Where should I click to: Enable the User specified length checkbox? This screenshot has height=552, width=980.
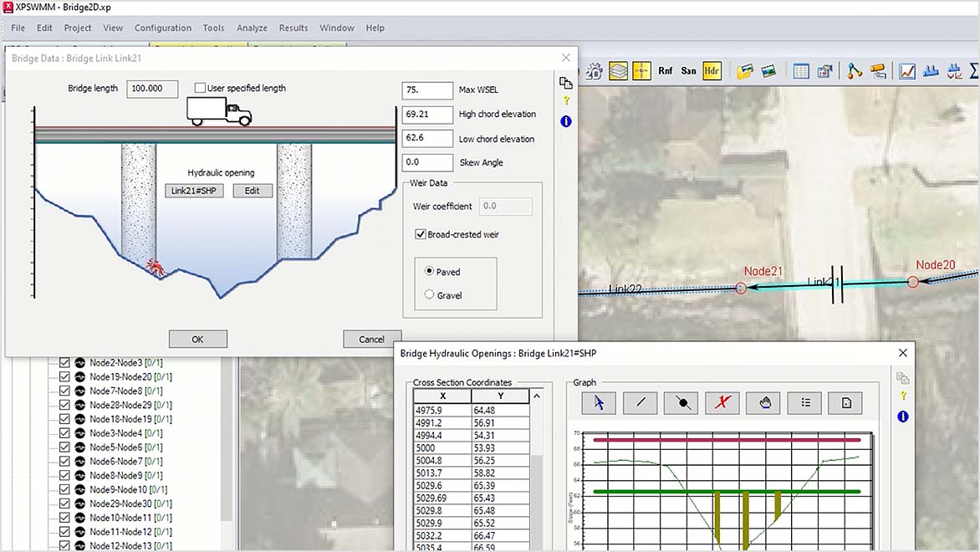(198, 88)
